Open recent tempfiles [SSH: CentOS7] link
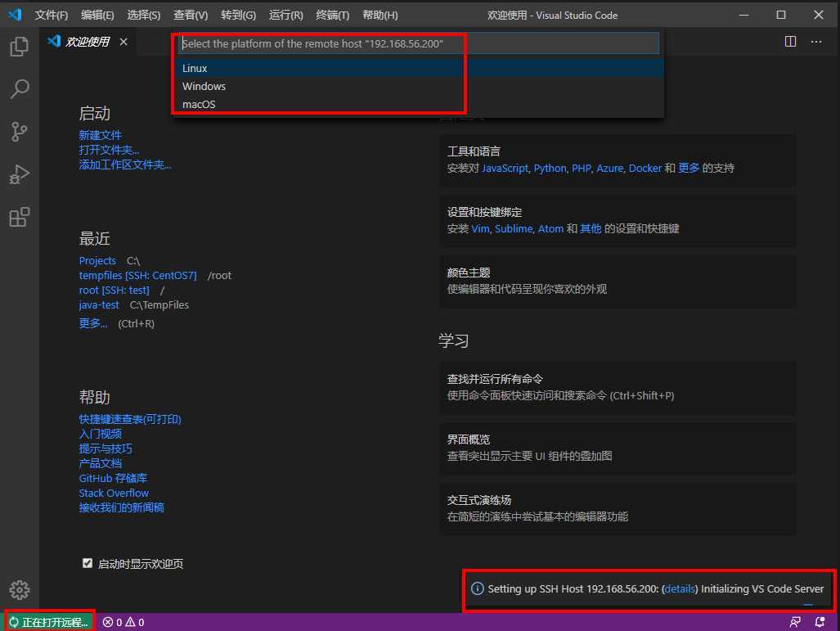Screen dimensions: 840x631 point(137,276)
